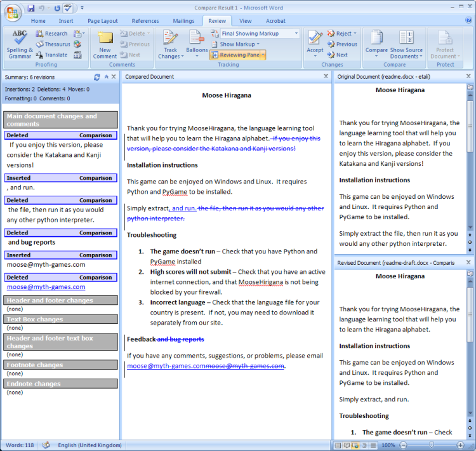Click the Zoom Out minus button
This screenshot has height=451, width=476.
(x=403, y=445)
